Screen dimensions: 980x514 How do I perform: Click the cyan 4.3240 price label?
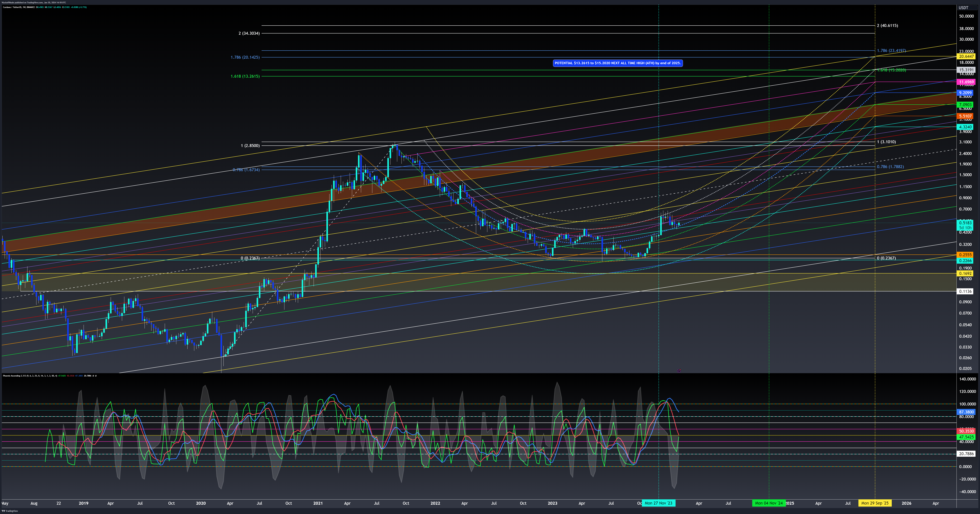(965, 127)
